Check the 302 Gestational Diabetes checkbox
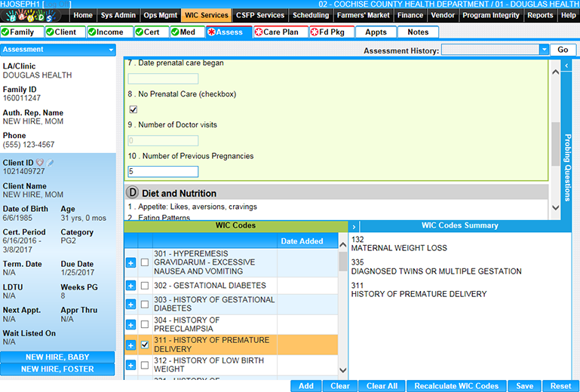The width and height of the screenshot is (580, 392). (145, 286)
